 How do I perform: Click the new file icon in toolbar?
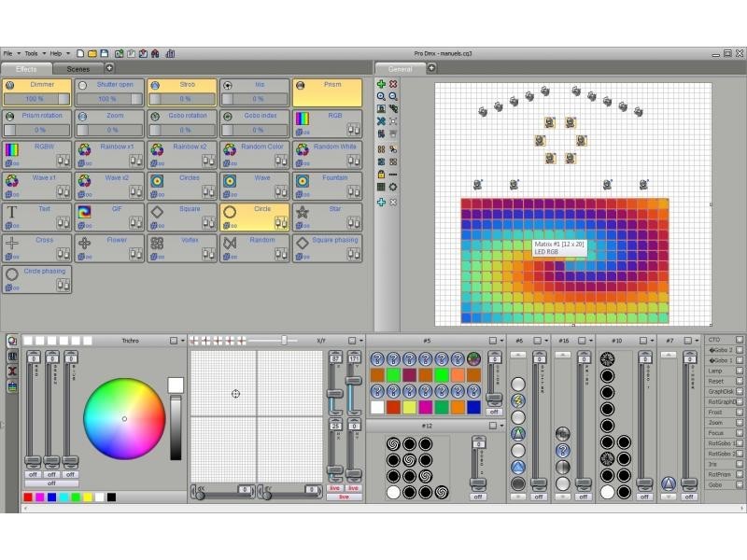80,53
